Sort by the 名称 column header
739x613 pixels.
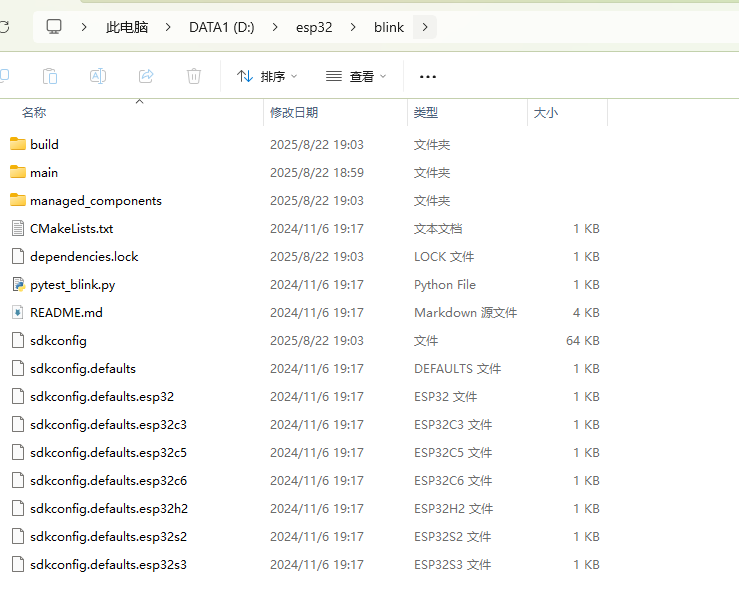pos(34,113)
